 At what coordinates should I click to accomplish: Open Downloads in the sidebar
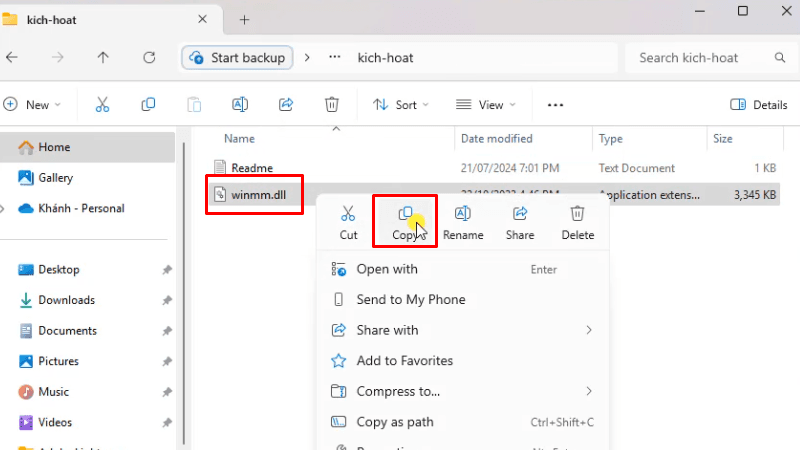click(x=66, y=300)
